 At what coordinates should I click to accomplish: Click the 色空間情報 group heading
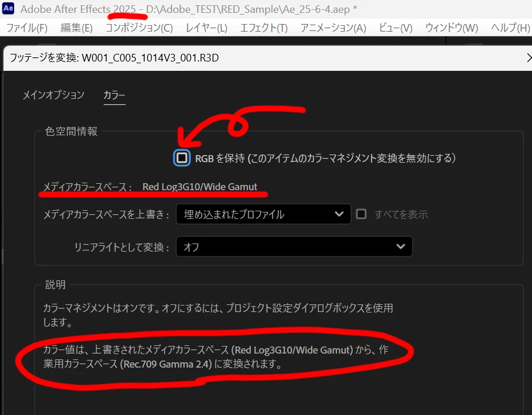[x=71, y=131]
